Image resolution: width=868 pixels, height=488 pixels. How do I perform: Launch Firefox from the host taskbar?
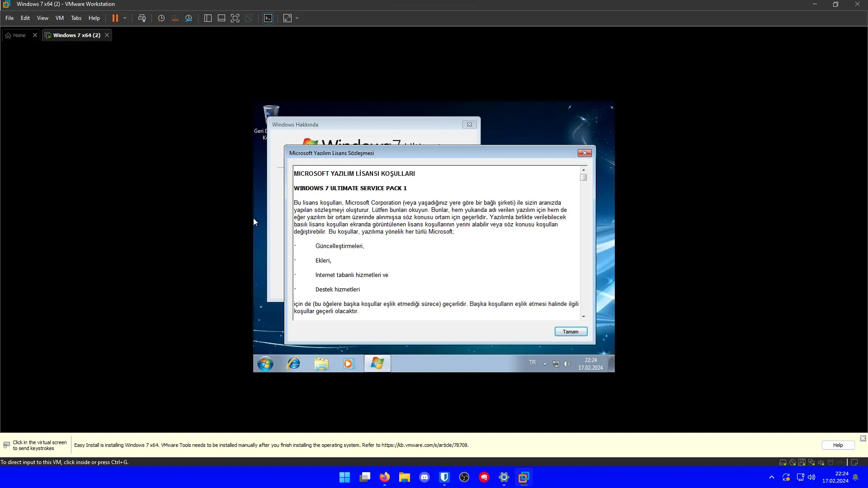(x=385, y=477)
